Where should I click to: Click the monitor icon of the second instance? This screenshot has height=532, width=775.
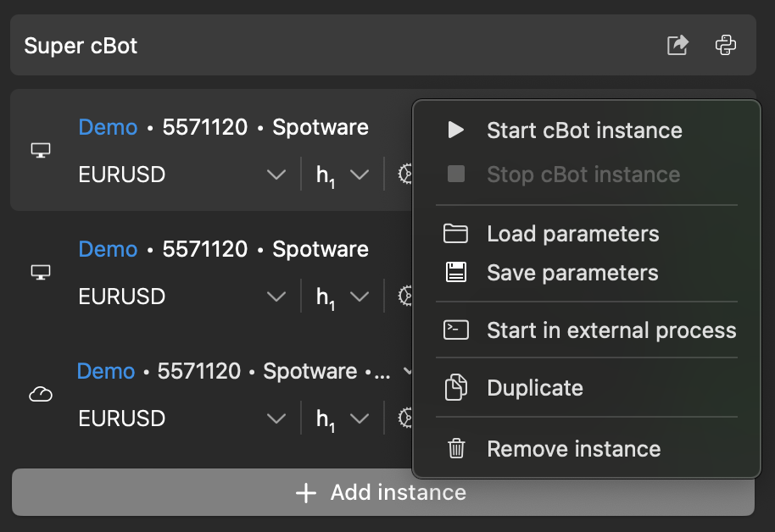tap(41, 273)
